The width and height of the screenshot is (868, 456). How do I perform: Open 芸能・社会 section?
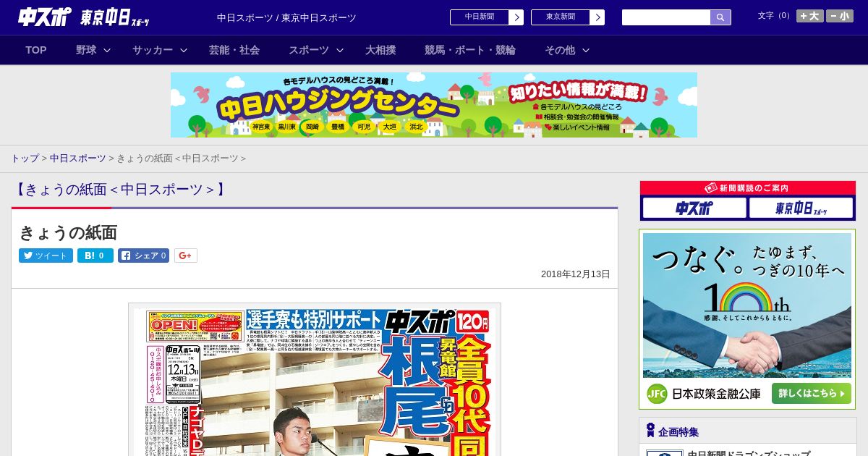tap(234, 50)
